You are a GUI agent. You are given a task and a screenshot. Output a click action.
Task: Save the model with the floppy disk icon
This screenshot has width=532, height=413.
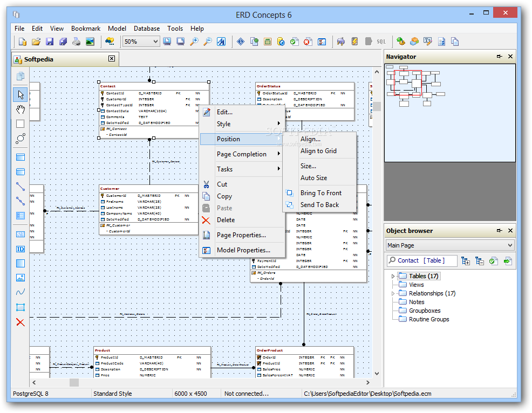50,42
